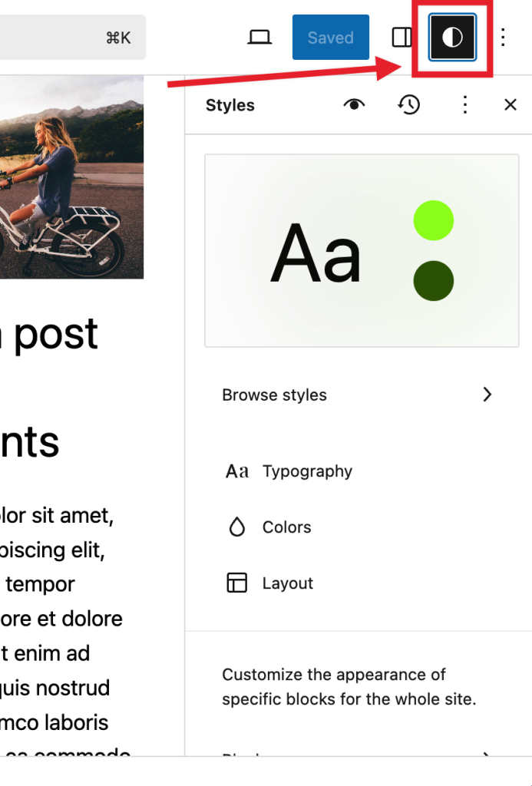Open the top bar options menu
Viewport: 532px width, 786px height.
coord(504,37)
